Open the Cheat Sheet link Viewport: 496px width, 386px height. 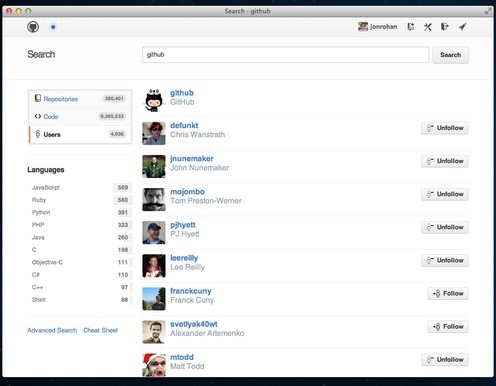pyautogui.click(x=101, y=330)
